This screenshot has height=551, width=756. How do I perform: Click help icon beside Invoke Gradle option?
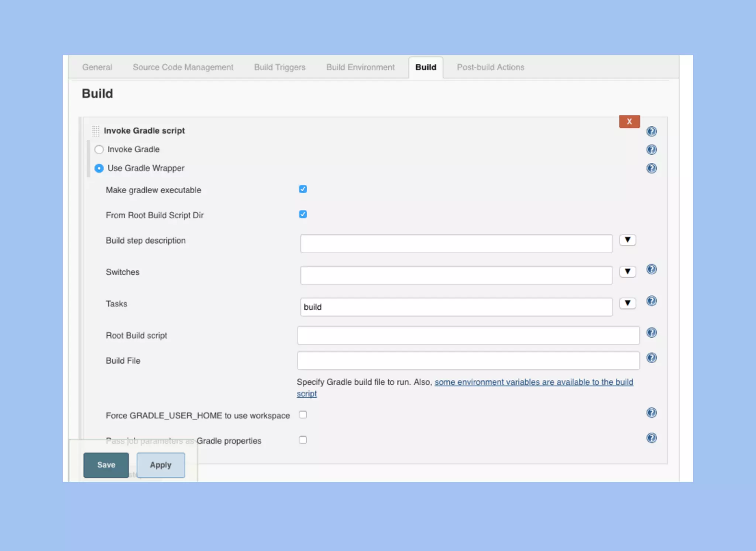pyautogui.click(x=651, y=149)
